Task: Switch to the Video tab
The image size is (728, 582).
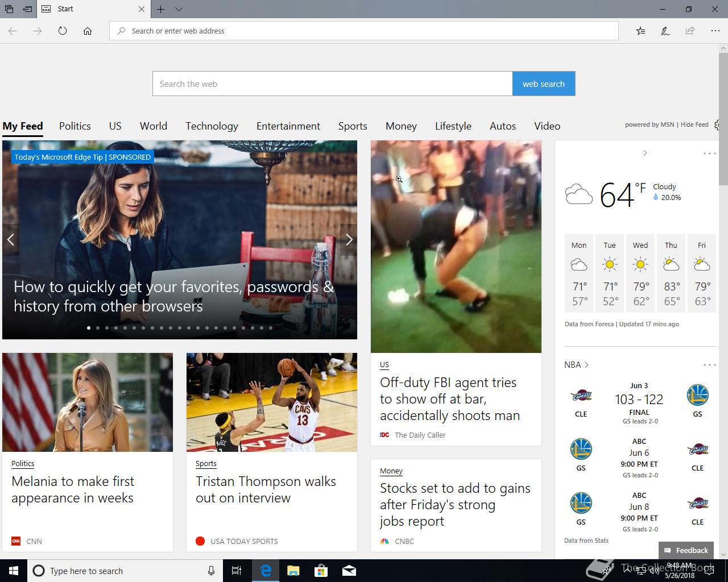Action: point(547,126)
